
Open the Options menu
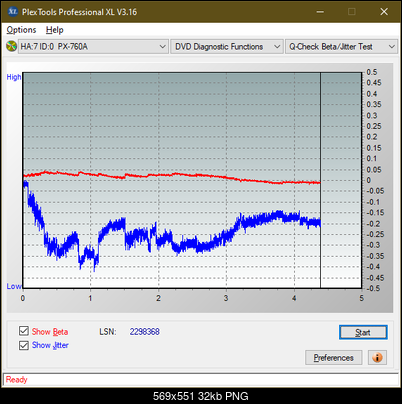[21, 30]
